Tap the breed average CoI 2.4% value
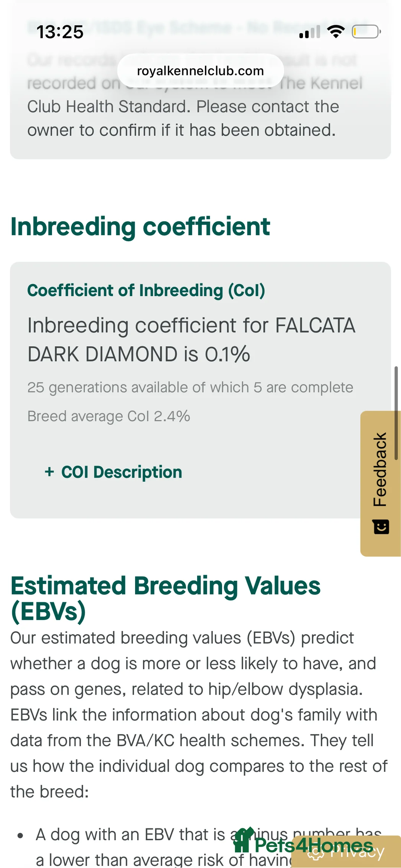 108,416
